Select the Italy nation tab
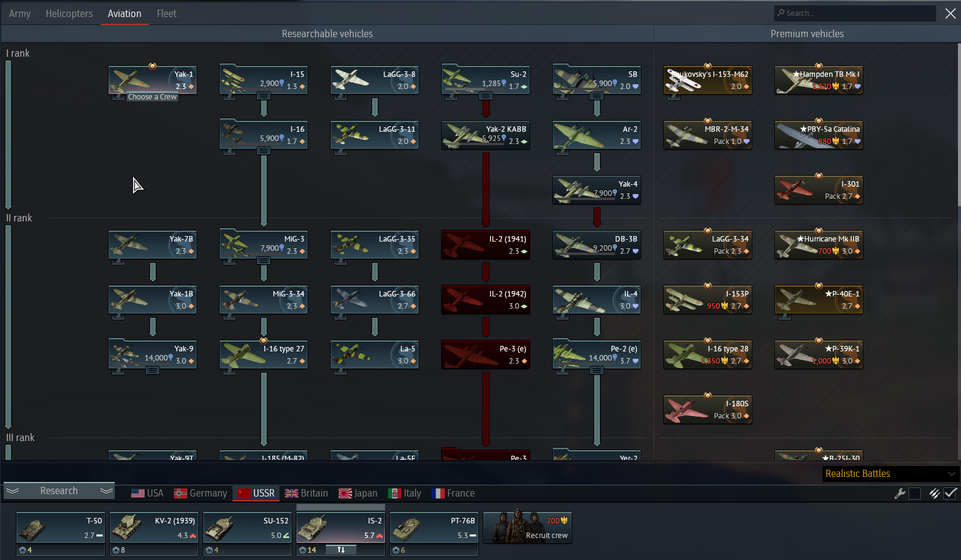961x560 pixels. tap(405, 494)
